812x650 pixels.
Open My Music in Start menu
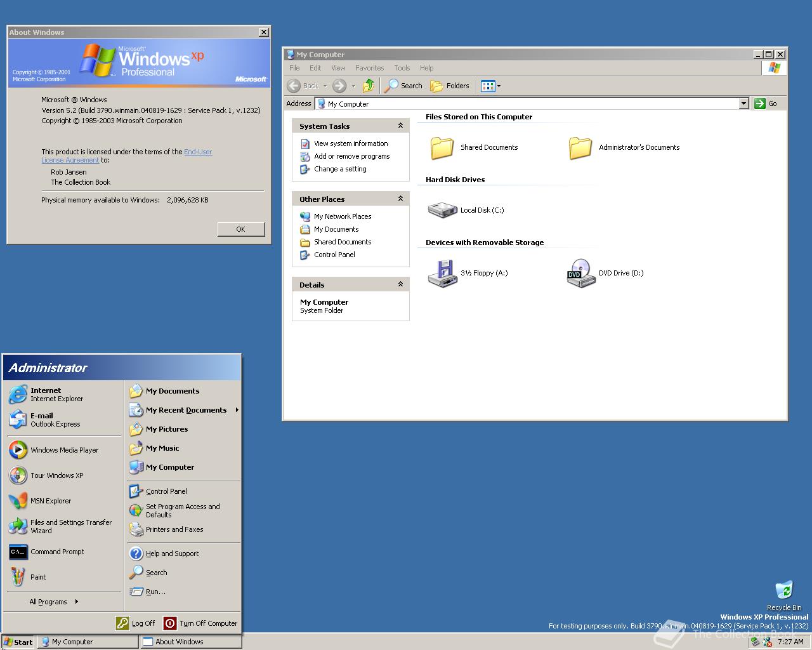184,448
